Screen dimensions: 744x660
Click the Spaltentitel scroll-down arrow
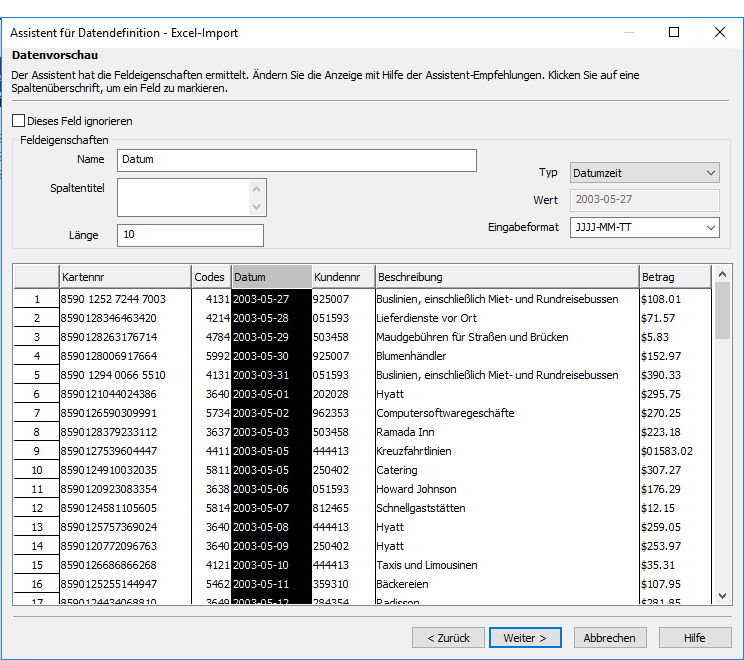[258, 207]
